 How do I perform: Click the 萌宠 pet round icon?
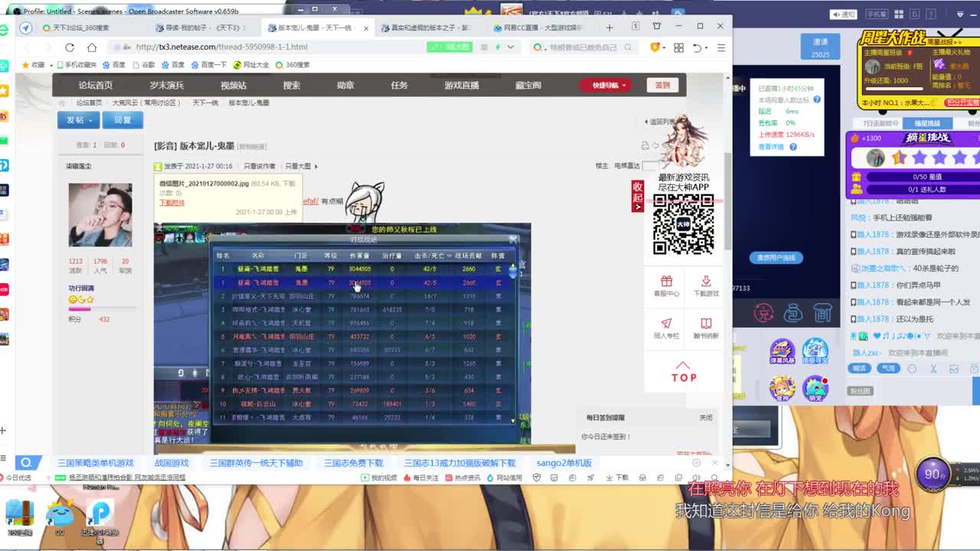click(x=815, y=388)
